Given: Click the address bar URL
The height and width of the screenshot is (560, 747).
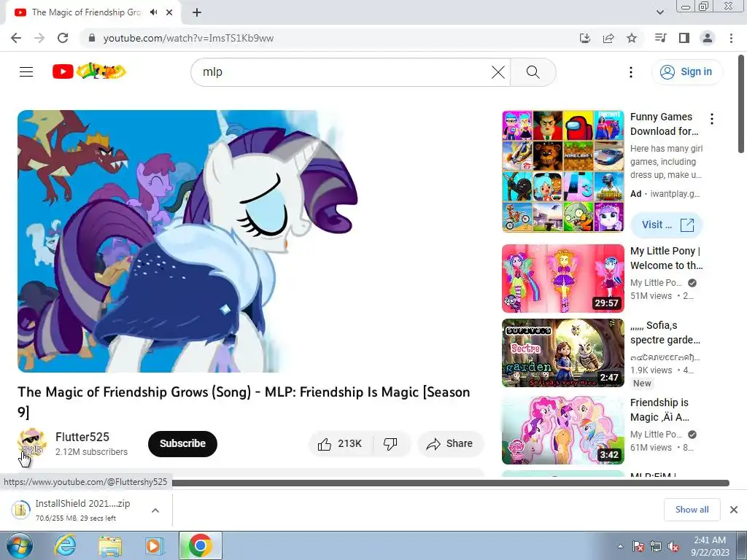Looking at the screenshot, I should point(188,38).
